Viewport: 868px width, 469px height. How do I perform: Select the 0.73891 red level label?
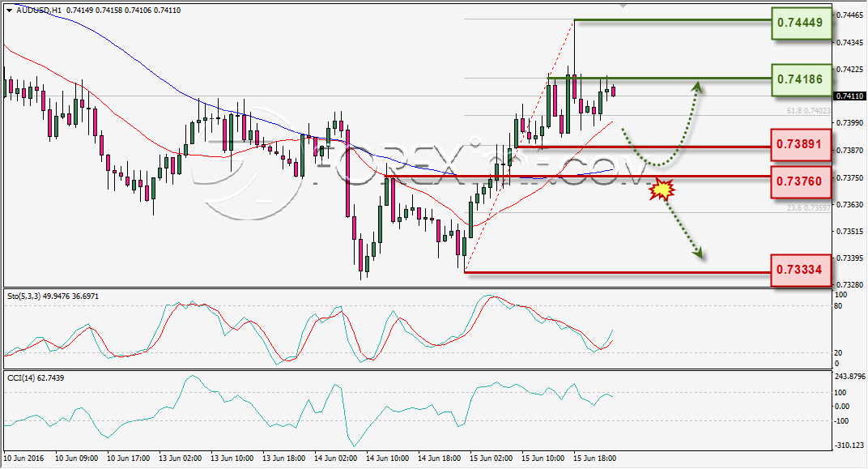click(x=801, y=144)
